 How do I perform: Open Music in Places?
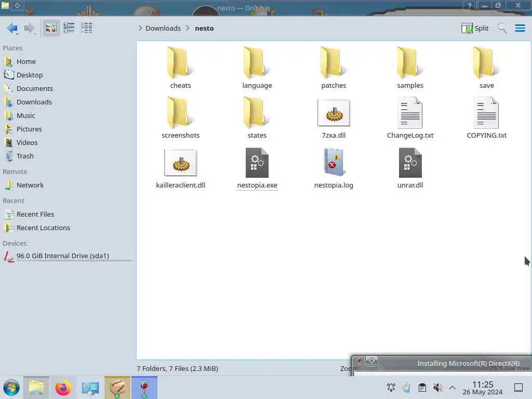(66, 116)
